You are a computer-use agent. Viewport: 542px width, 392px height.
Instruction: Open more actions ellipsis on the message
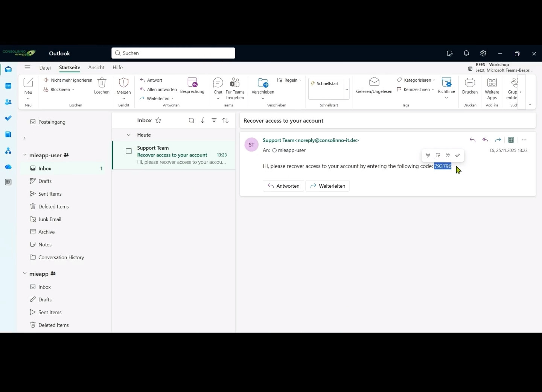tap(524, 140)
